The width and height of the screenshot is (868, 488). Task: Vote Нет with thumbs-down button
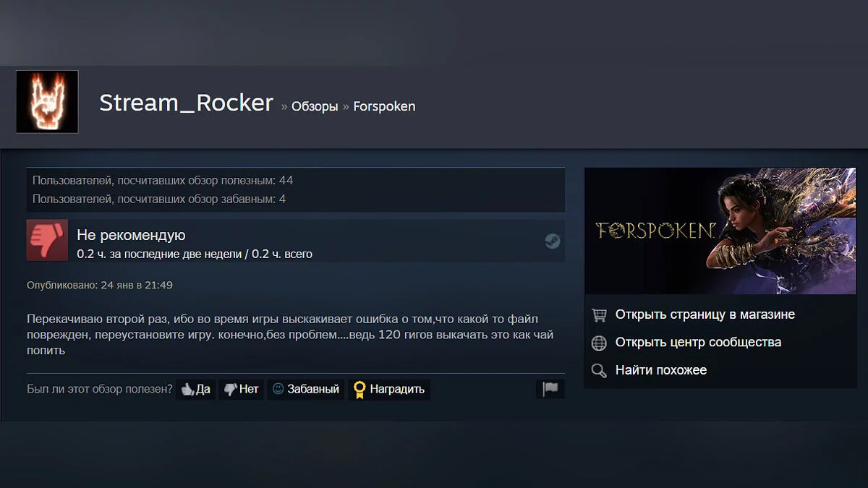242,389
